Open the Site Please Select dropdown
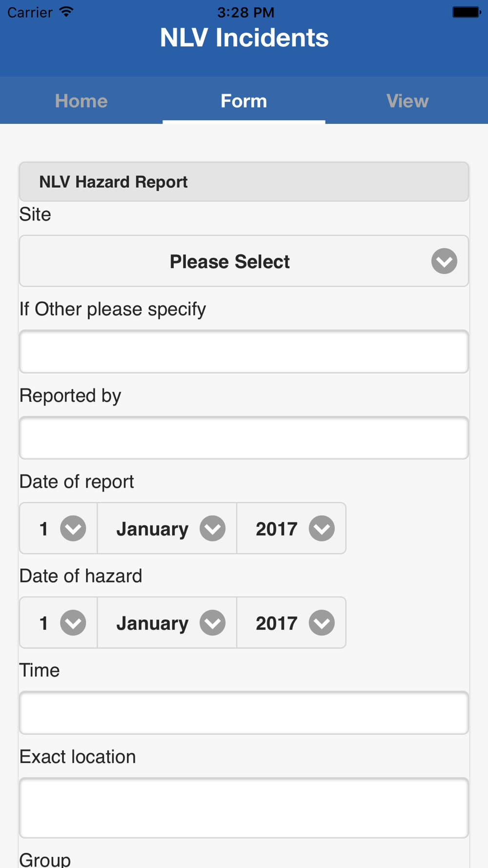488x868 pixels. pos(244,261)
